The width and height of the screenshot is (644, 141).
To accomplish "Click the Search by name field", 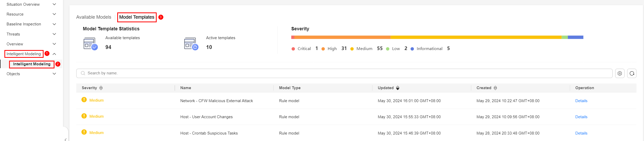I will (348, 73).
